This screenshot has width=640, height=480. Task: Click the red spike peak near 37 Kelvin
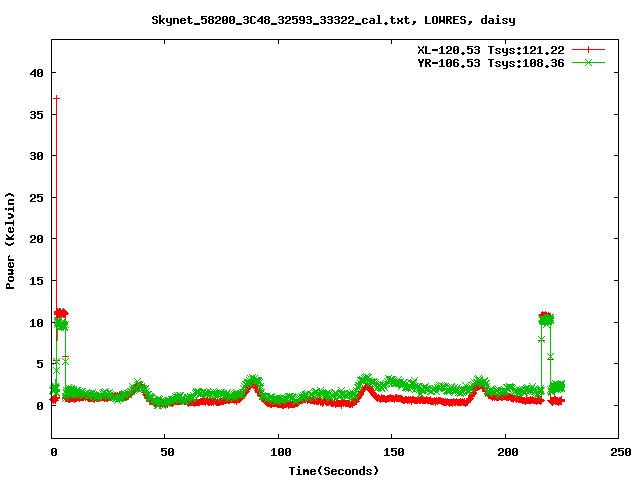[56, 98]
